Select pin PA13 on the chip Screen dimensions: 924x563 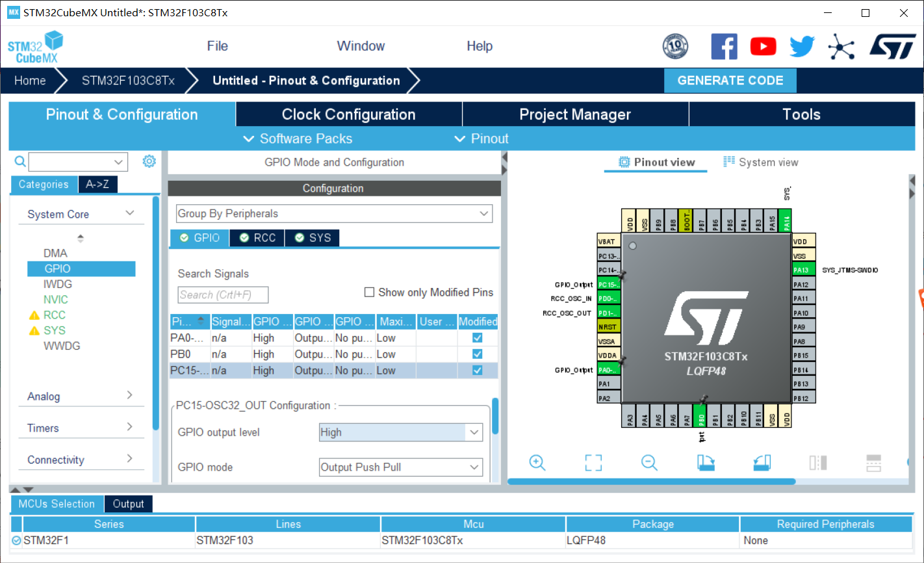tap(804, 270)
